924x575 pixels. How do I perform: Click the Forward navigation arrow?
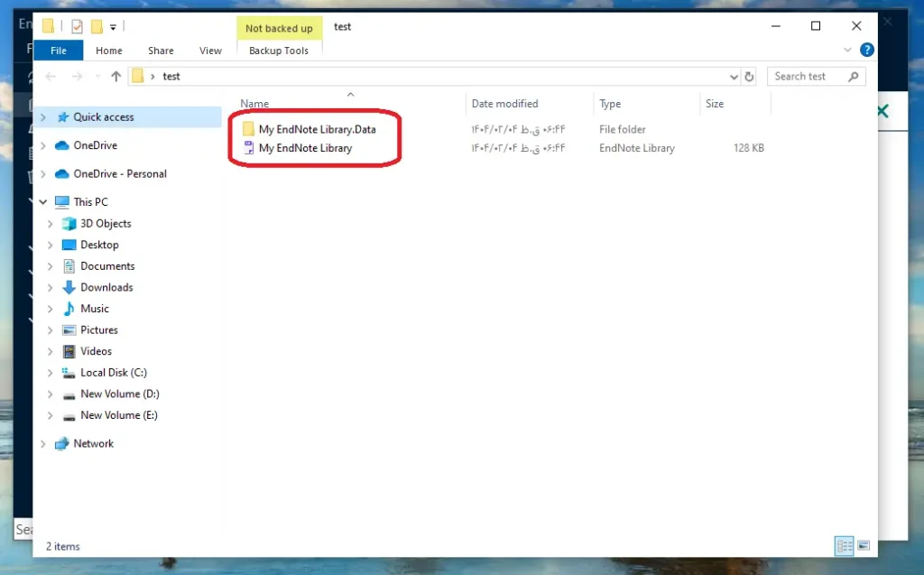[77, 76]
